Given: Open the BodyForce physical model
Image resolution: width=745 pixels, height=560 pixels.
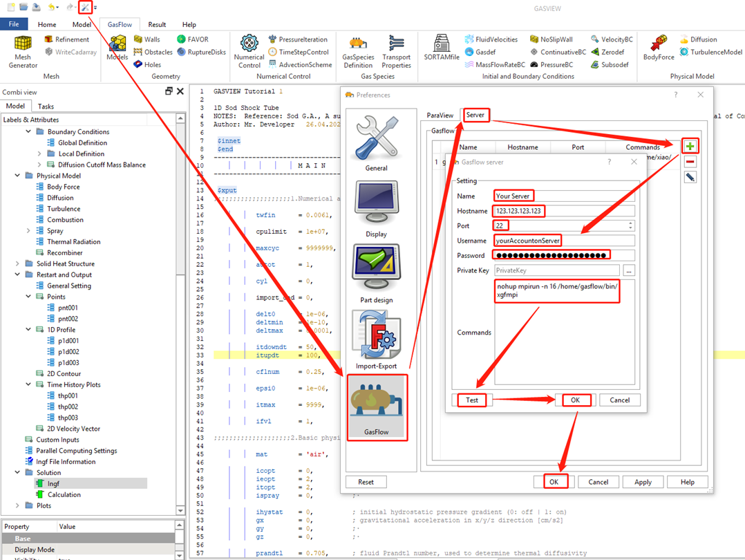Looking at the screenshot, I should click(x=659, y=48).
